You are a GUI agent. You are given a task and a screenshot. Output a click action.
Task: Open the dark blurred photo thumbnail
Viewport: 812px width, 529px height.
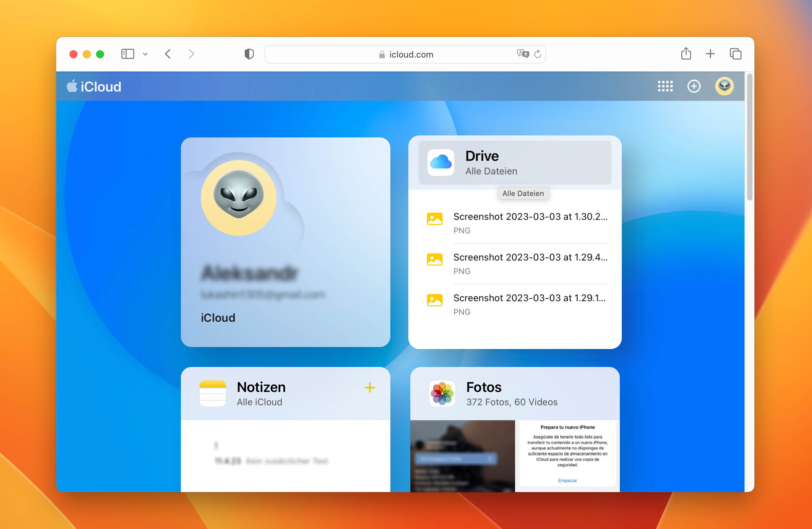tap(462, 455)
